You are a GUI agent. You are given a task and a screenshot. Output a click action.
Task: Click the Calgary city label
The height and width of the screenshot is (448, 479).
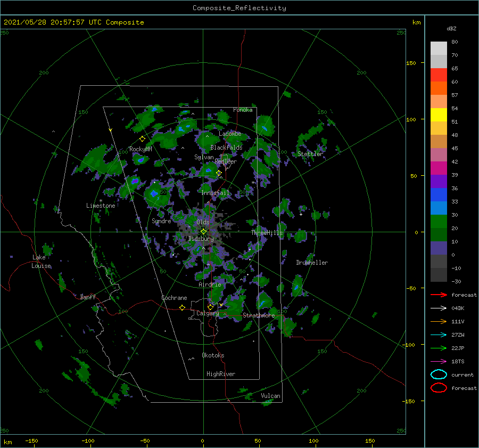pyautogui.click(x=208, y=313)
